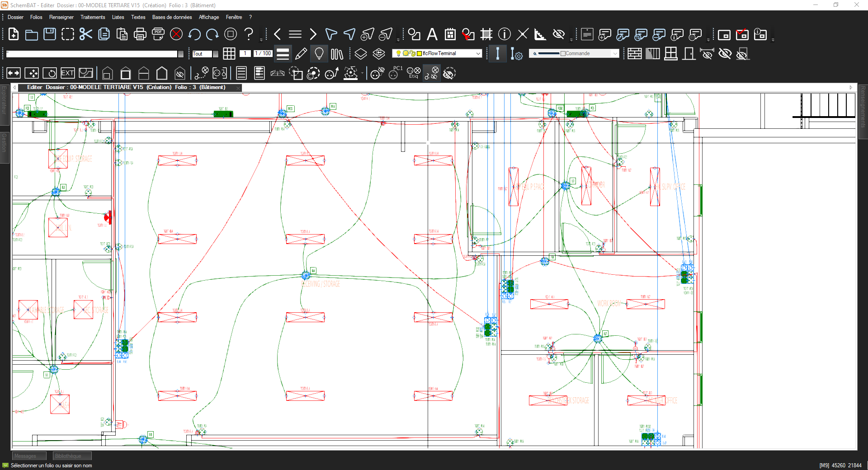Open the Traitements menu
This screenshot has height=470, width=868.
tap(93, 17)
